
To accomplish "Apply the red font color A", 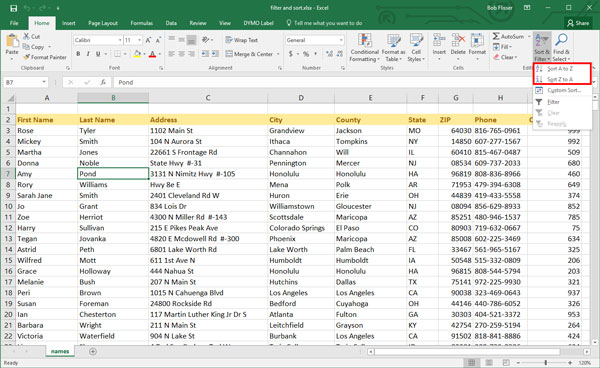I will pyautogui.click(x=152, y=54).
